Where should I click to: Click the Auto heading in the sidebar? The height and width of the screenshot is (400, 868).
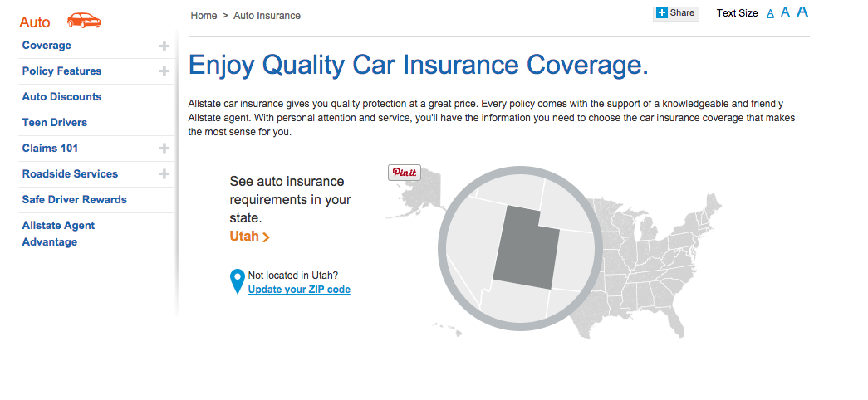(x=34, y=22)
